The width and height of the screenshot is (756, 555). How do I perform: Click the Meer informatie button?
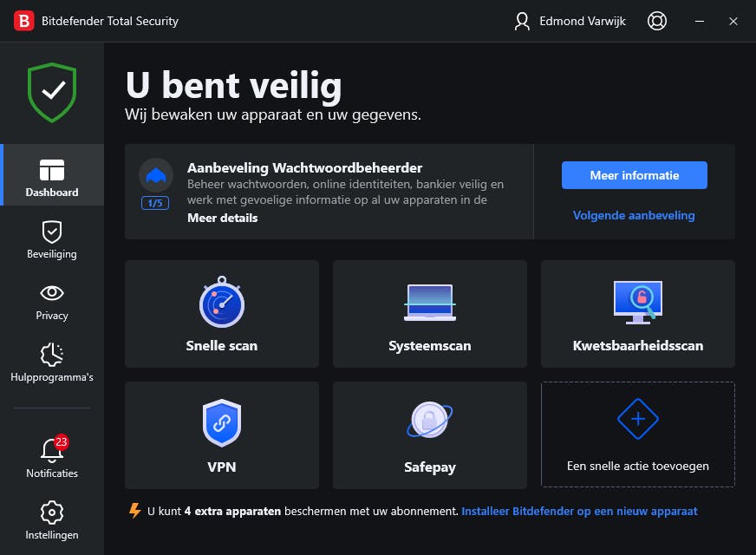tap(634, 175)
